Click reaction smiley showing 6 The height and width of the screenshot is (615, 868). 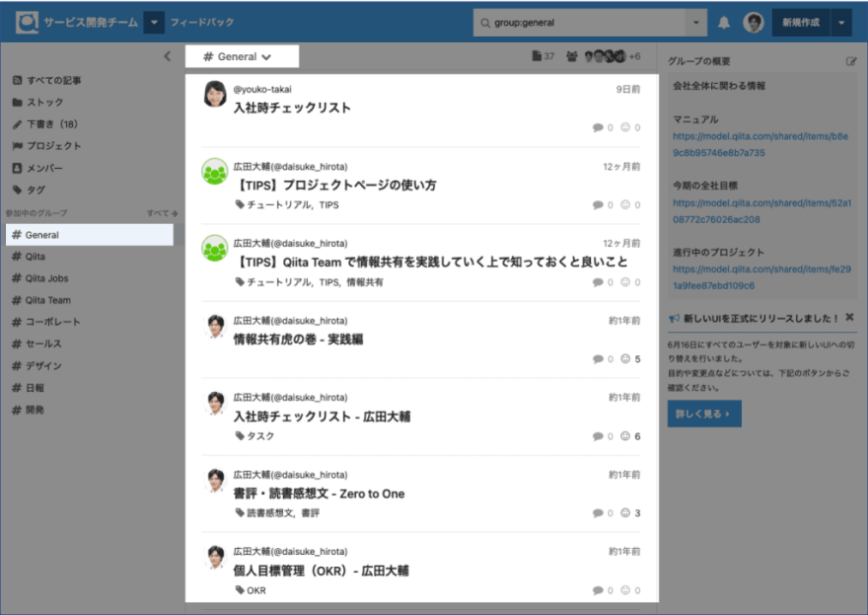coord(625,436)
